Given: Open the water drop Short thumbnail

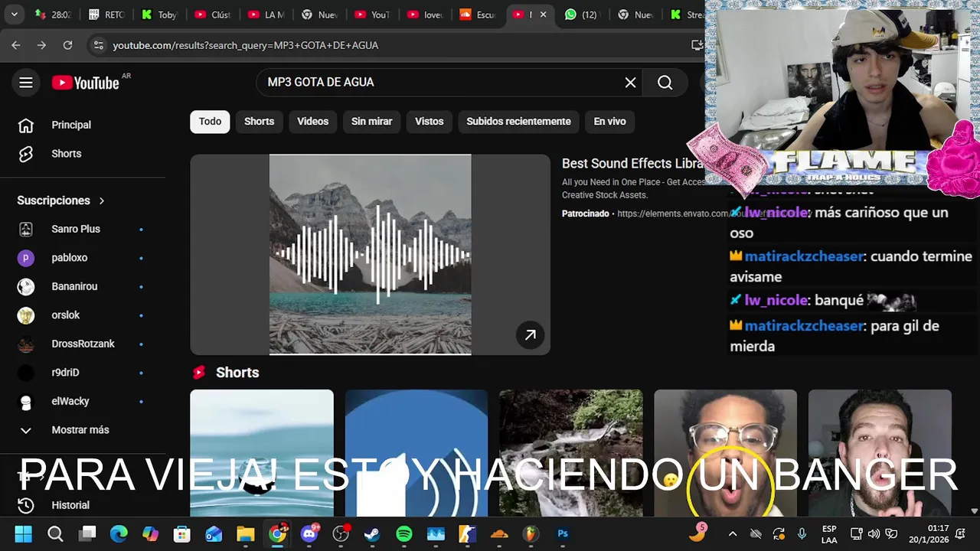Looking at the screenshot, I should pos(262,453).
